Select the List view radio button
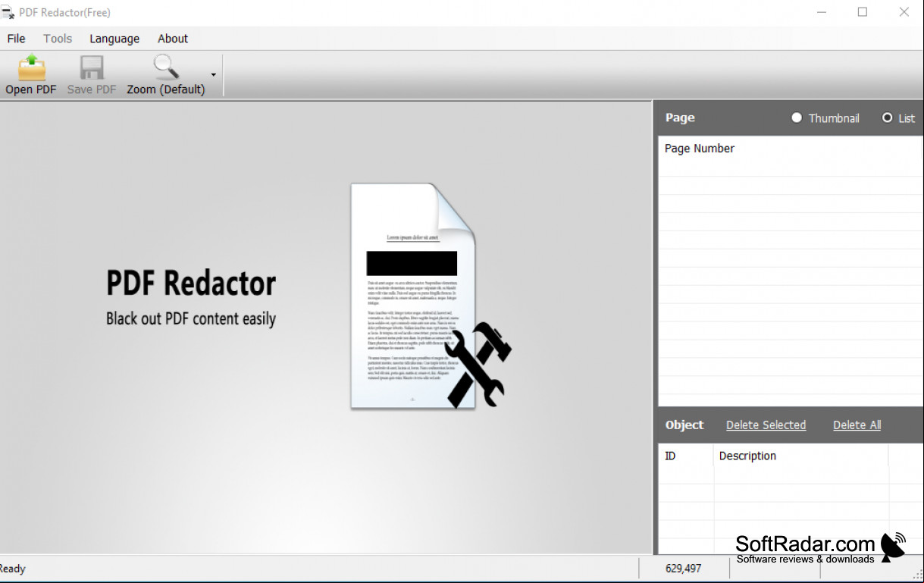This screenshot has width=924, height=583. click(887, 118)
